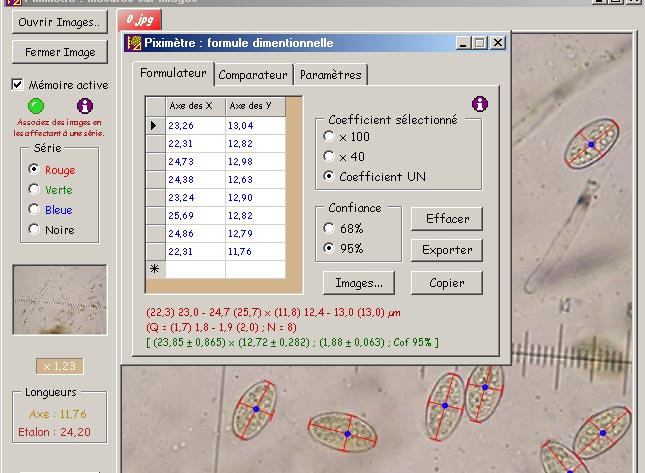Select the X value cell 23,24
This screenshot has height=473, width=645.
pyautogui.click(x=195, y=197)
